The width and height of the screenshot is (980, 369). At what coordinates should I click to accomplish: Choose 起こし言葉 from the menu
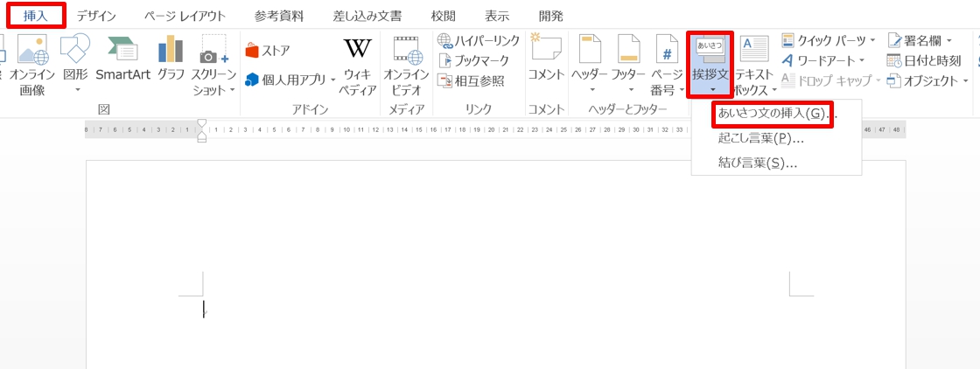760,138
